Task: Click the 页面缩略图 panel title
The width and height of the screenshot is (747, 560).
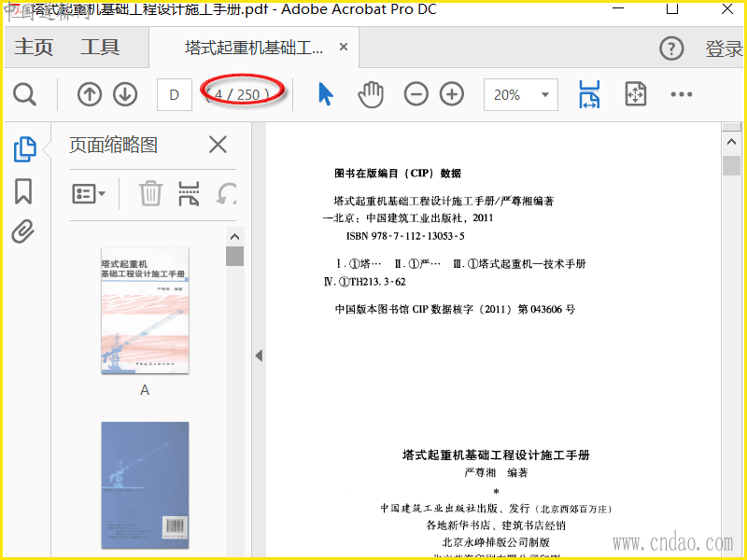Action: 113,145
